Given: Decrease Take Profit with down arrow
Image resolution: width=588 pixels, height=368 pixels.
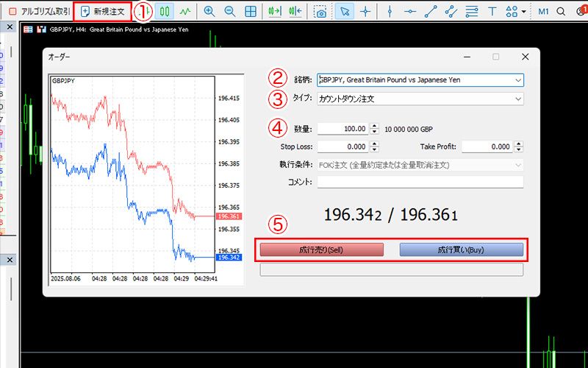Looking at the screenshot, I should [x=519, y=150].
